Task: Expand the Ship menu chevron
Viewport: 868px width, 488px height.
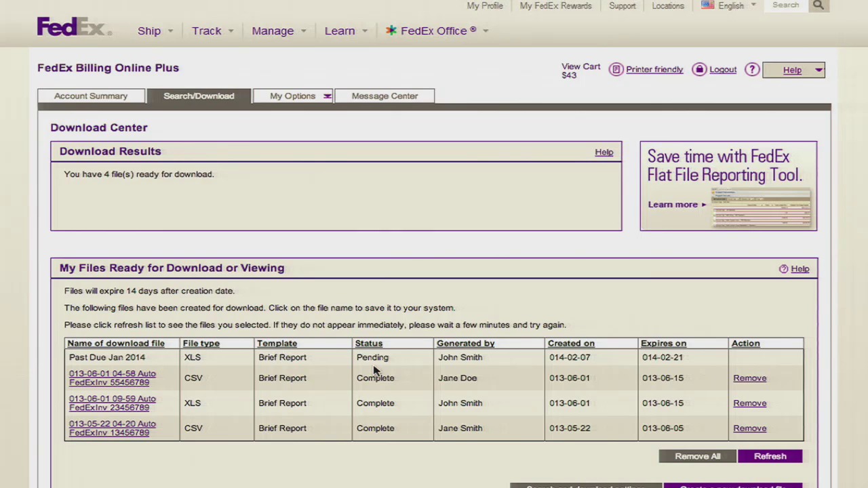Action: pos(170,31)
